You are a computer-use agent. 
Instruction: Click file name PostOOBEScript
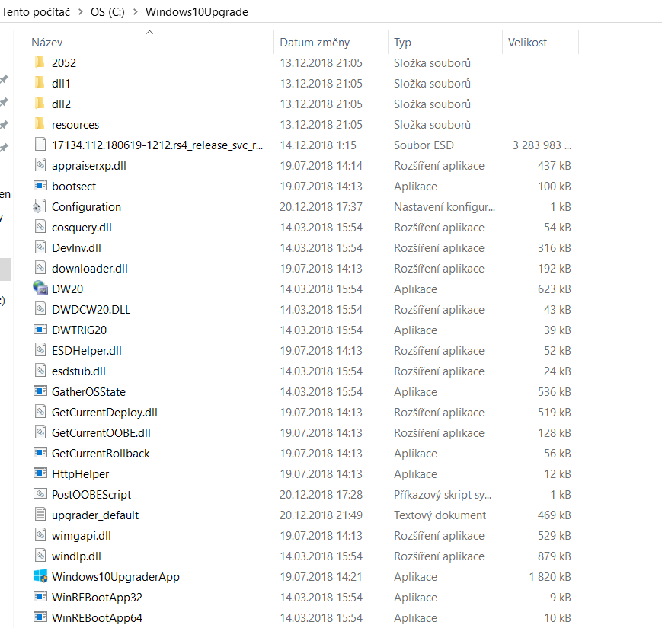tap(91, 495)
